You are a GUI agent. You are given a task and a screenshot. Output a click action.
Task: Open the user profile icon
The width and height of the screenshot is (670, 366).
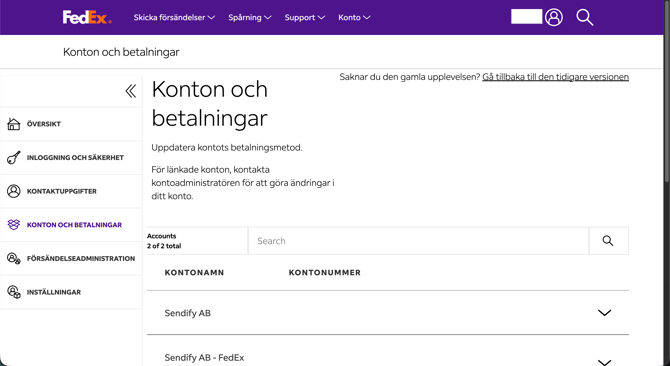554,18
